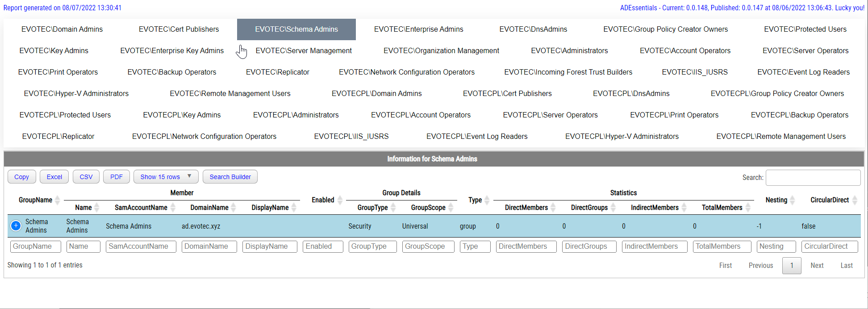Open the EVOTEC\Enterprise Admins tab

point(418,29)
